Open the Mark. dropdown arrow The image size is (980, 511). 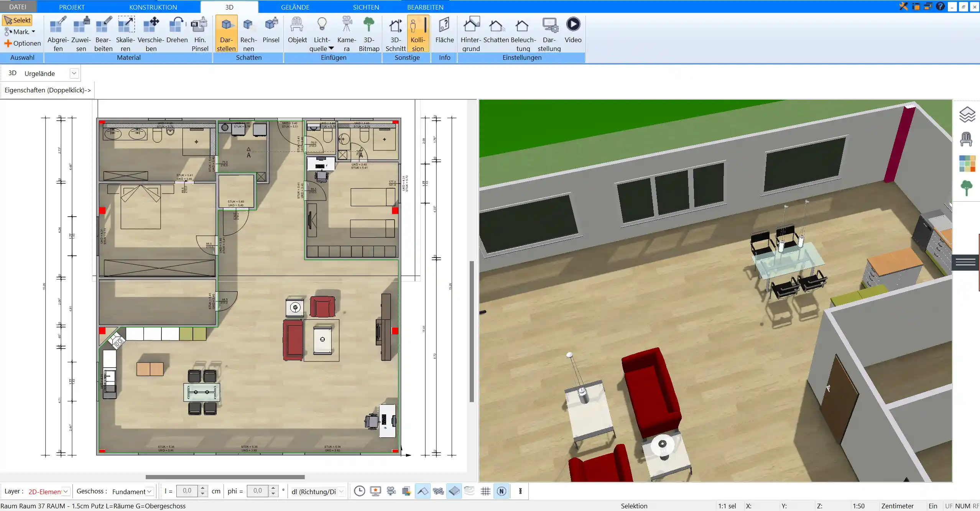[33, 32]
